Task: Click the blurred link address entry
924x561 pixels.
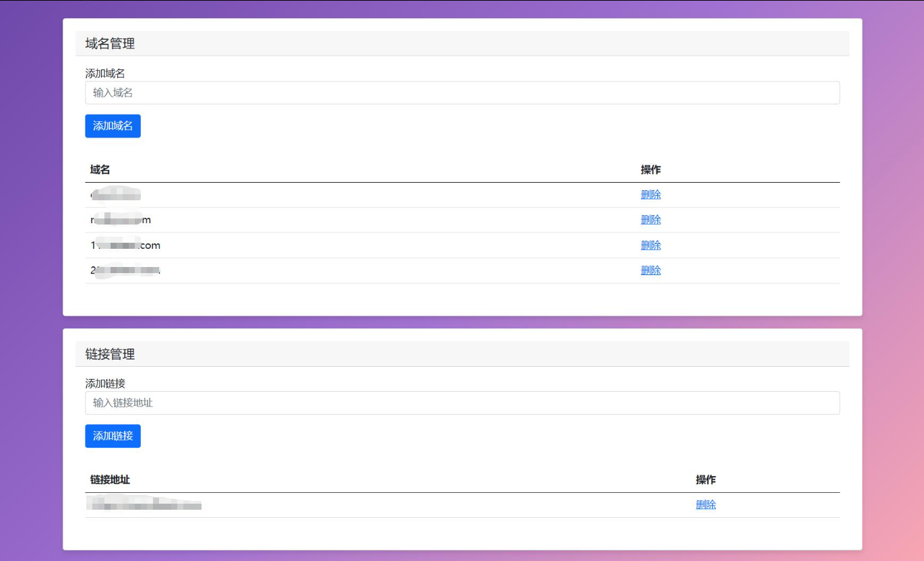Action: click(x=145, y=505)
